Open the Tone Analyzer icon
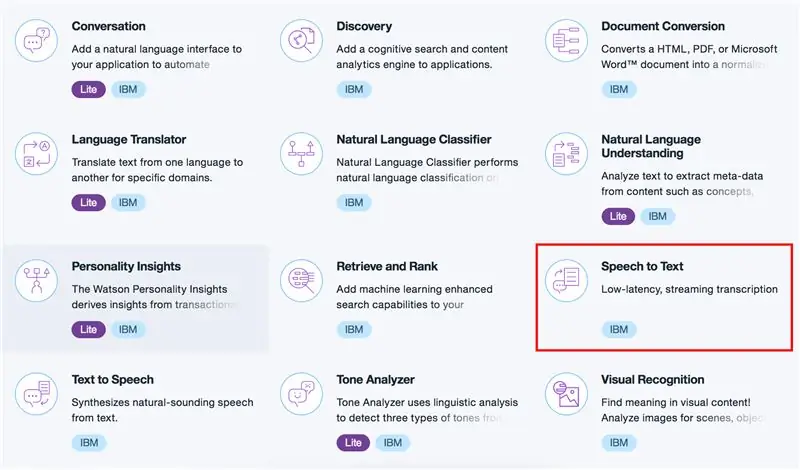Screen dimensions: 800x470 point(301,393)
